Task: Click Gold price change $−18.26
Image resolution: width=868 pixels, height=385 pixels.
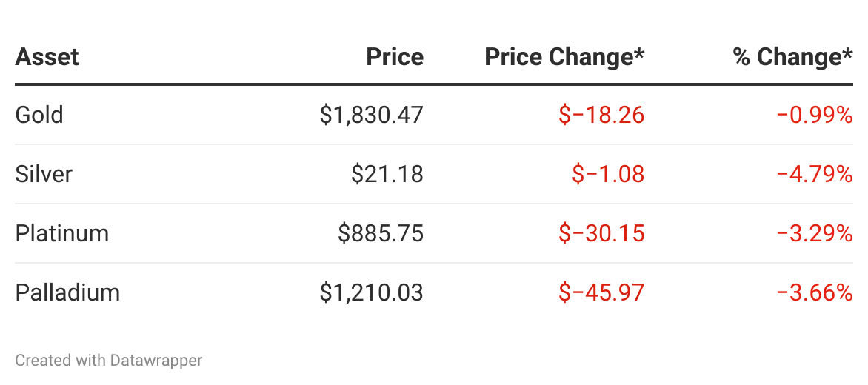Action: pos(601,115)
